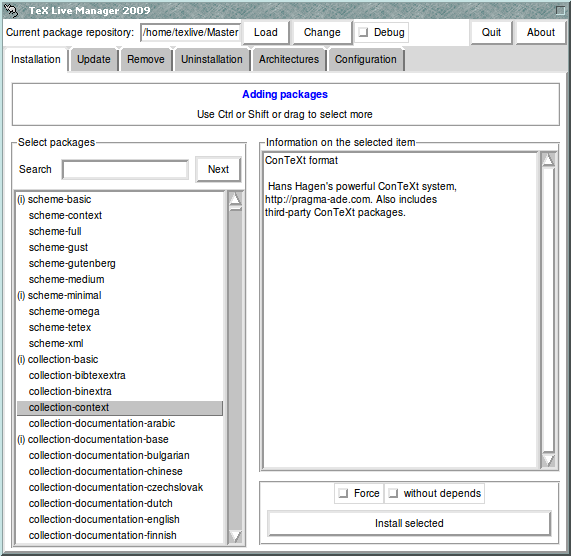Viewport: 571px width, 556px height.
Task: Select collection-documentation-english package
Action: click(x=119, y=520)
